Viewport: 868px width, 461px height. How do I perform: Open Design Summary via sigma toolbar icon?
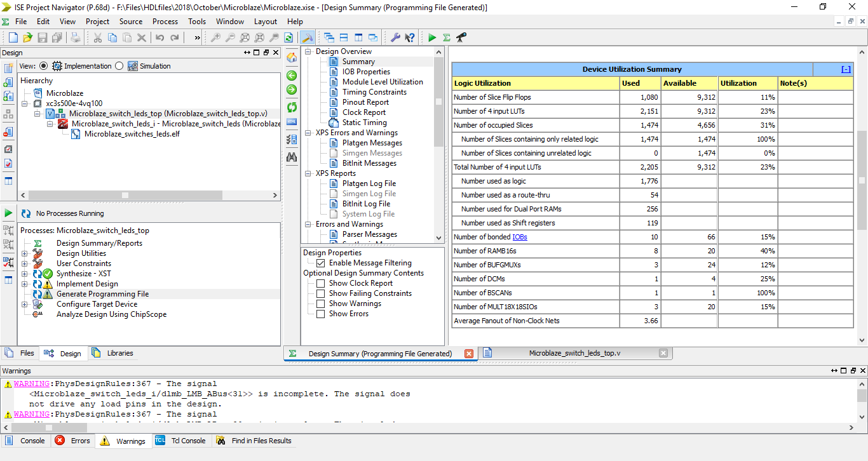(x=447, y=37)
